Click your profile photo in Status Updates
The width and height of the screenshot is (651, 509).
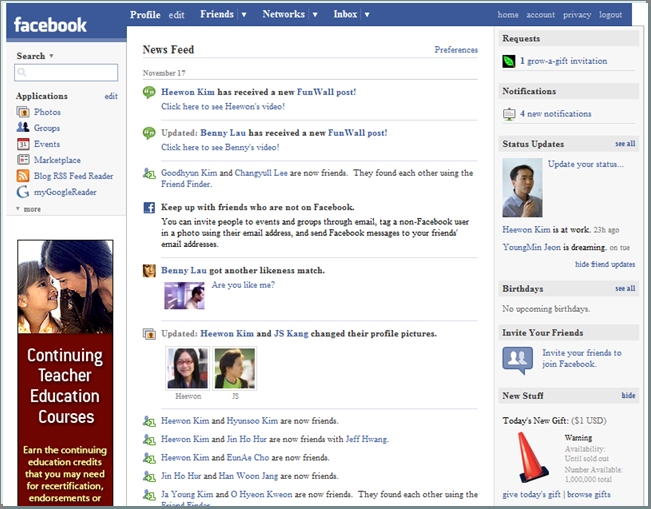tap(522, 188)
